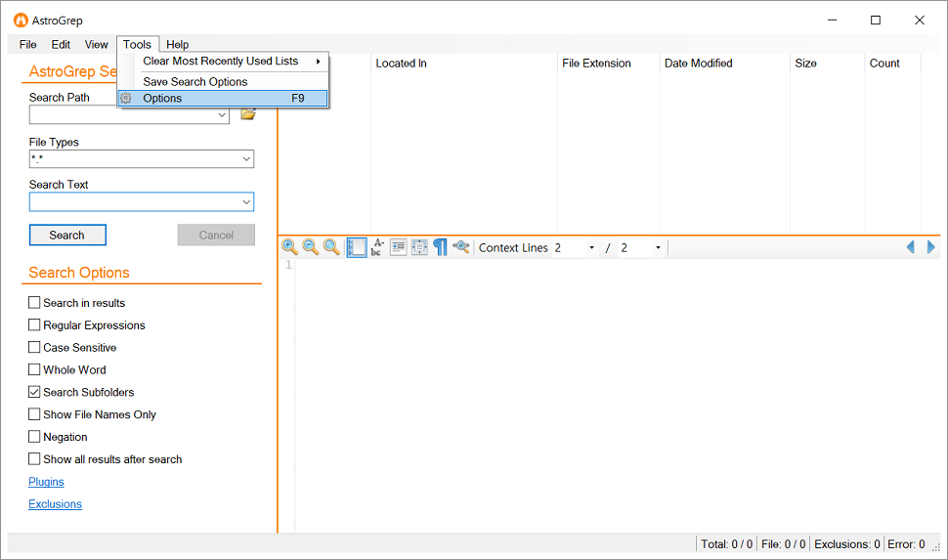The width and height of the screenshot is (948, 560).
Task: Sort by Date Modified column
Action: point(724,64)
